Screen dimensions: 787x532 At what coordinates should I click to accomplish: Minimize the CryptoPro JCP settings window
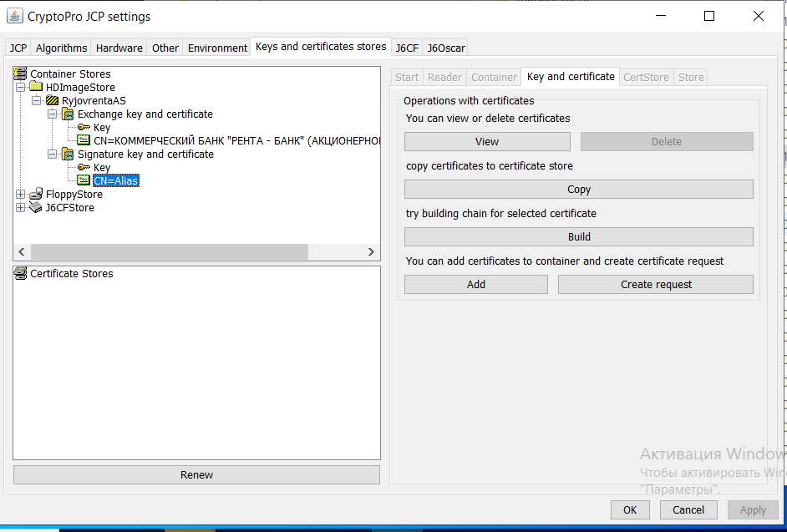coord(661,16)
